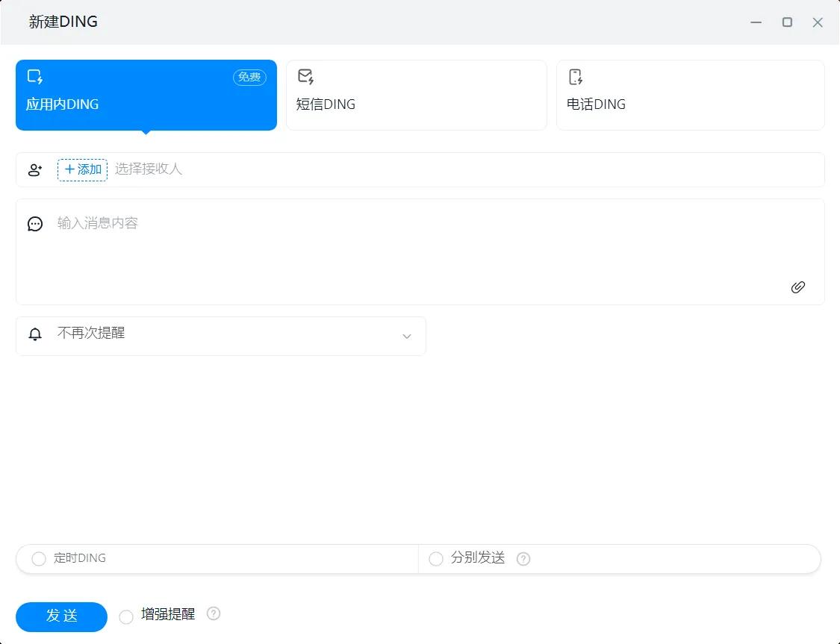Select the 应用内DING message type icon
The height and width of the screenshot is (644, 840).
(34, 75)
